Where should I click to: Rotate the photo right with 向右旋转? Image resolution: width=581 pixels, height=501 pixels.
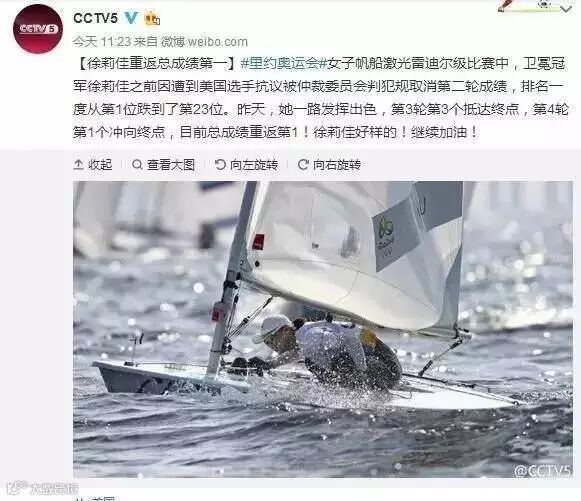[x=329, y=165]
